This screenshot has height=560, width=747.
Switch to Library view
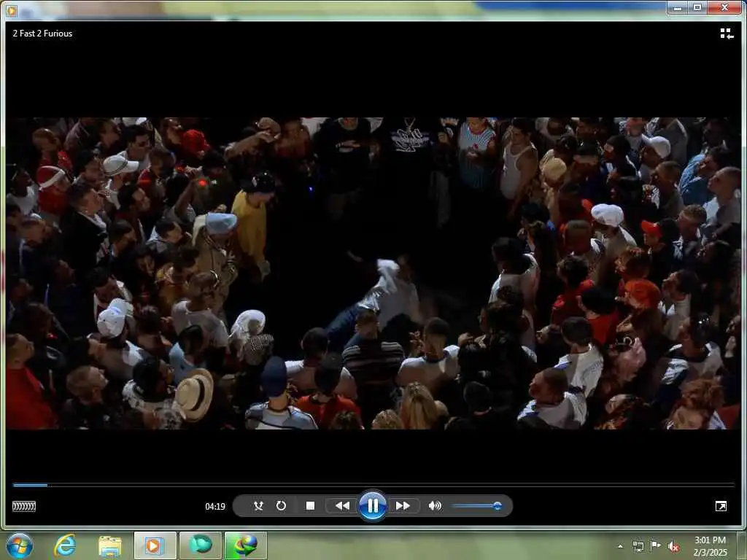[727, 34]
